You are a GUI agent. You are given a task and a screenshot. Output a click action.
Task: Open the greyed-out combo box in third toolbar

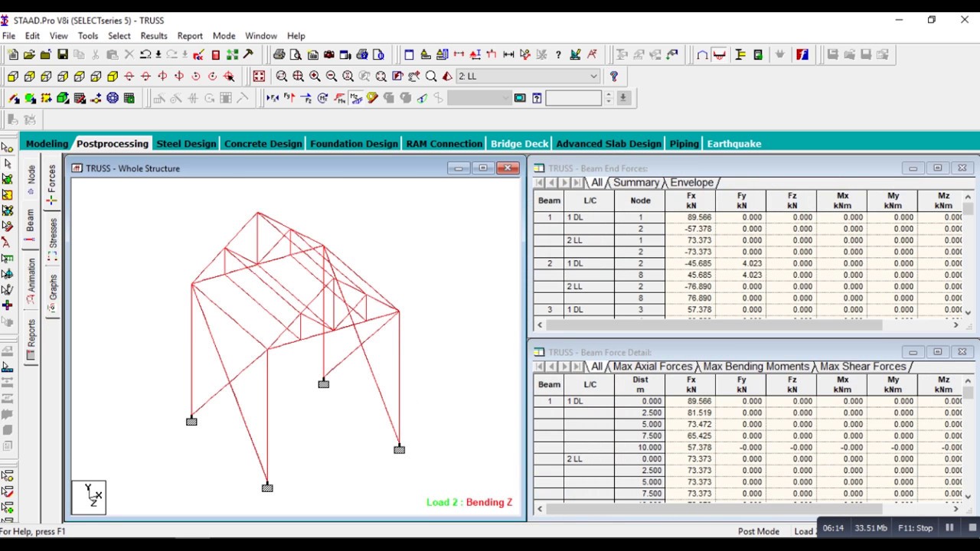coord(479,98)
